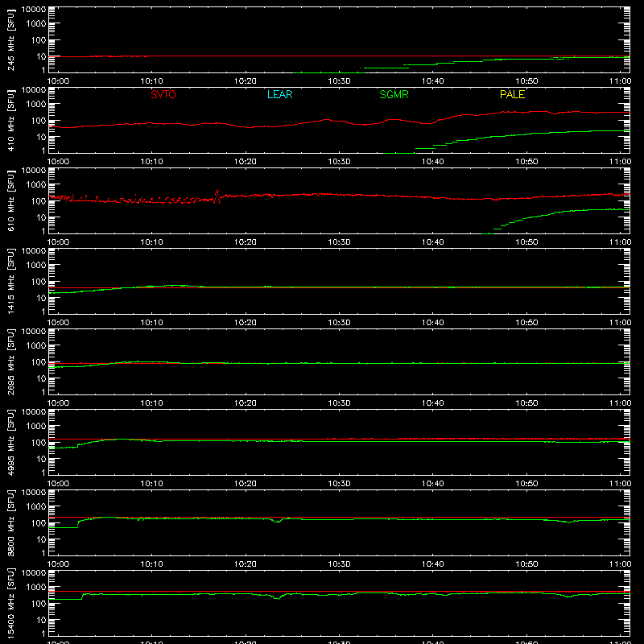Click 10:40 tick label of 2695 MHz plot
The height and width of the screenshot is (644, 644).
pos(432,403)
